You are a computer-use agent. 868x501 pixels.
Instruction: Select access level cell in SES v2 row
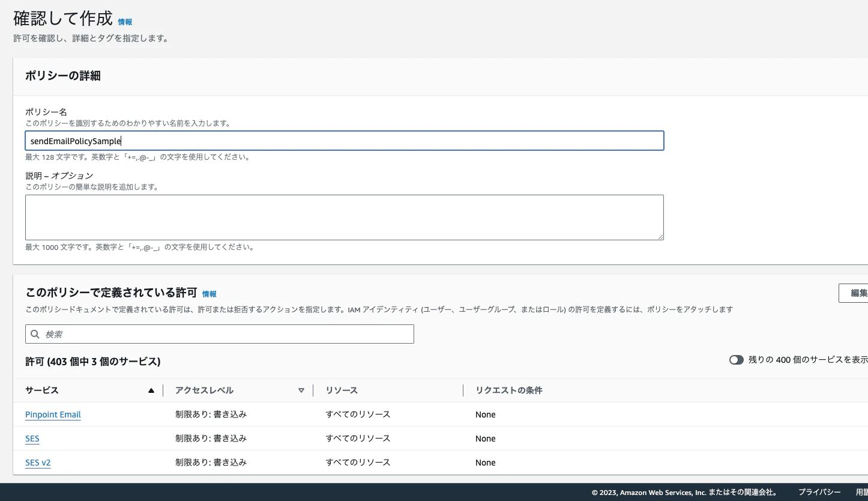pyautogui.click(x=211, y=463)
